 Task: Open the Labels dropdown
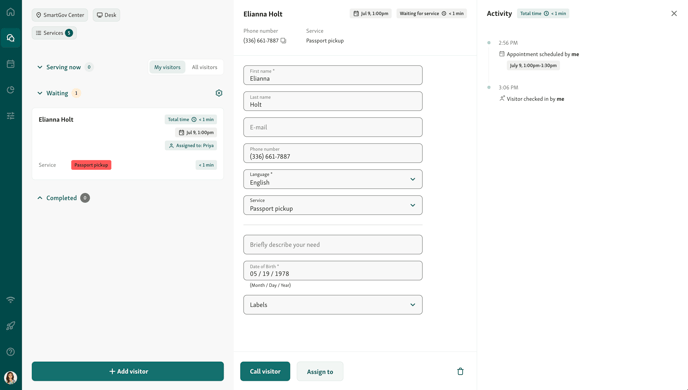(333, 304)
